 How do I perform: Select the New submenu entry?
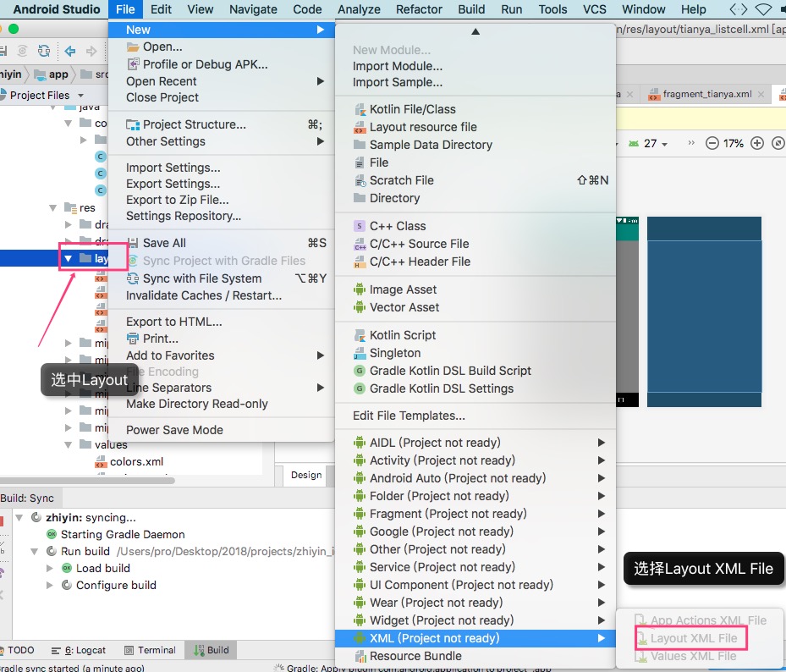pos(222,30)
